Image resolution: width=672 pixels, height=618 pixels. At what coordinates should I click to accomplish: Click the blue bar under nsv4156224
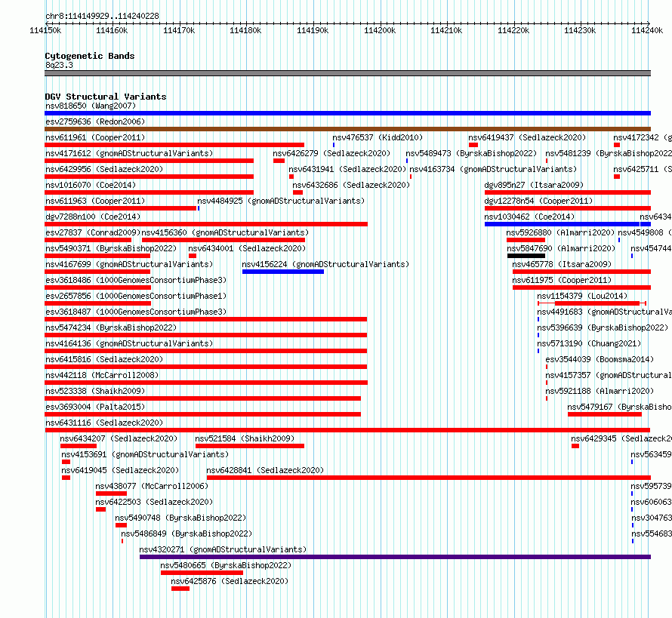(283, 272)
